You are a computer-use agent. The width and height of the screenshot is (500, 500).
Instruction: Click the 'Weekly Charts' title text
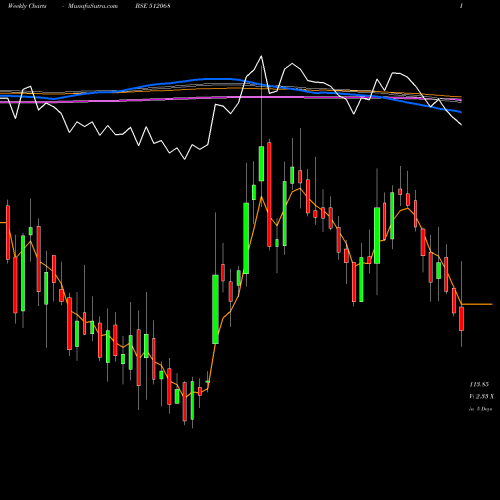[x=27, y=6]
